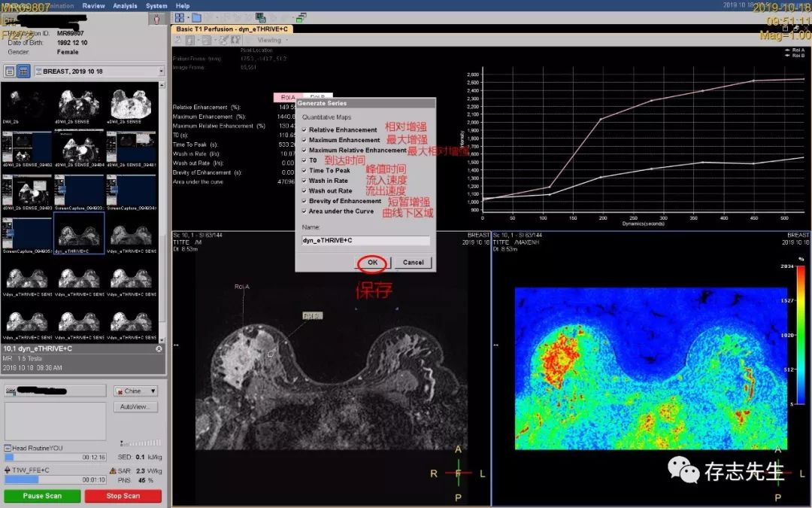This screenshot has height=508, width=812.
Task: Select Basic T1 Perfusion tab
Action: 232,29
